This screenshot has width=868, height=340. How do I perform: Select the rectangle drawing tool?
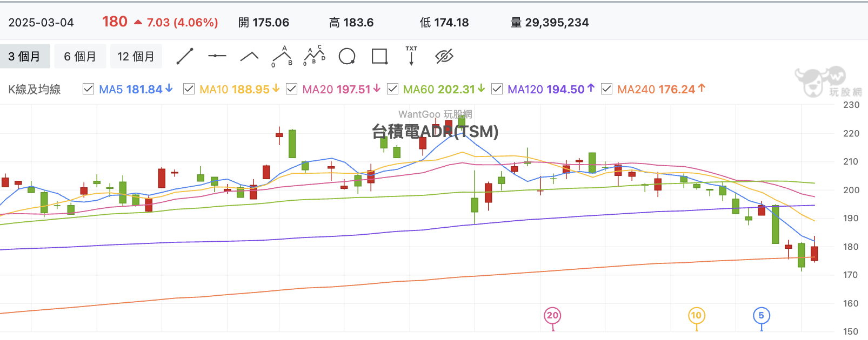point(380,56)
